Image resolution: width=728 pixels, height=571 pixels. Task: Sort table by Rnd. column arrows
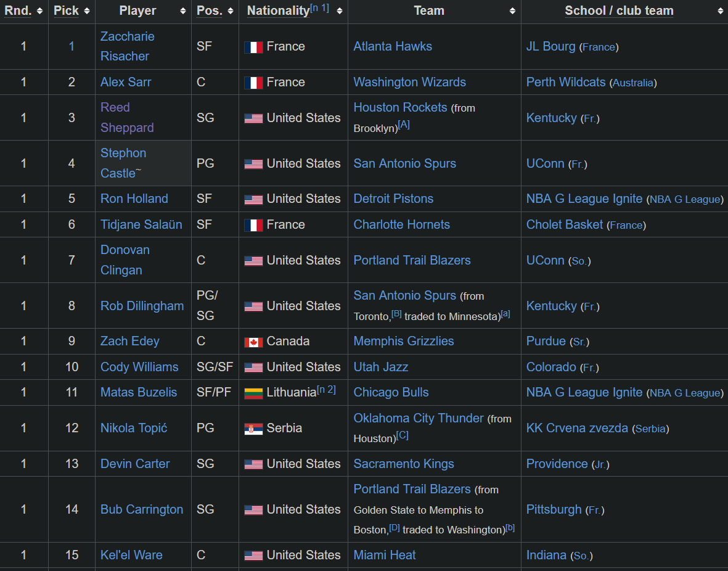pyautogui.click(x=39, y=10)
